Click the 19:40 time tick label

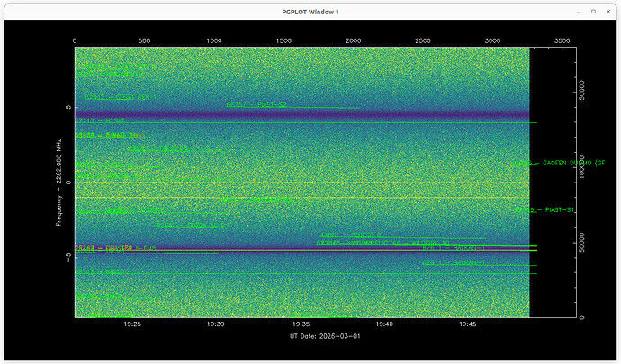point(385,324)
